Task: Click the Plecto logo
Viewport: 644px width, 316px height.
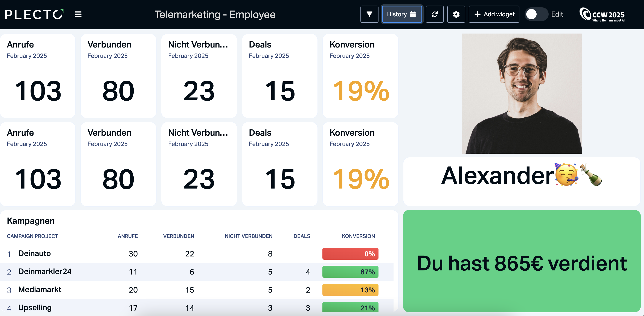Action: pos(34,14)
